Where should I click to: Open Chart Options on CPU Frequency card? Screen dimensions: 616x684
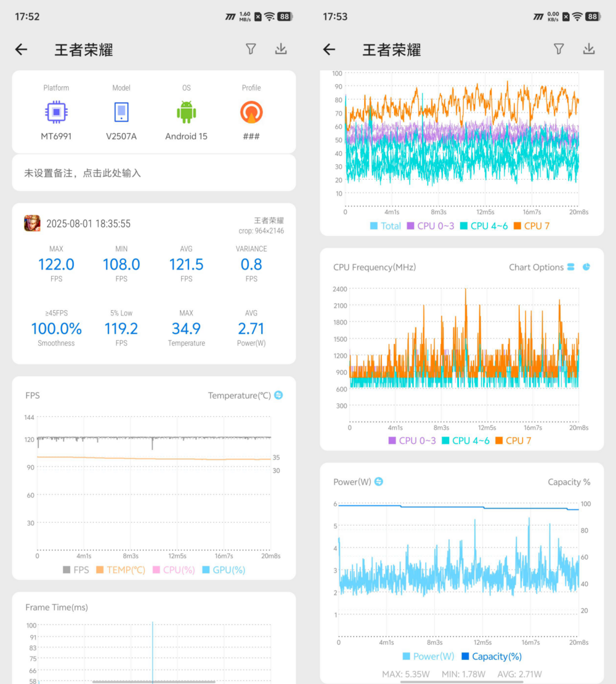[536, 267]
